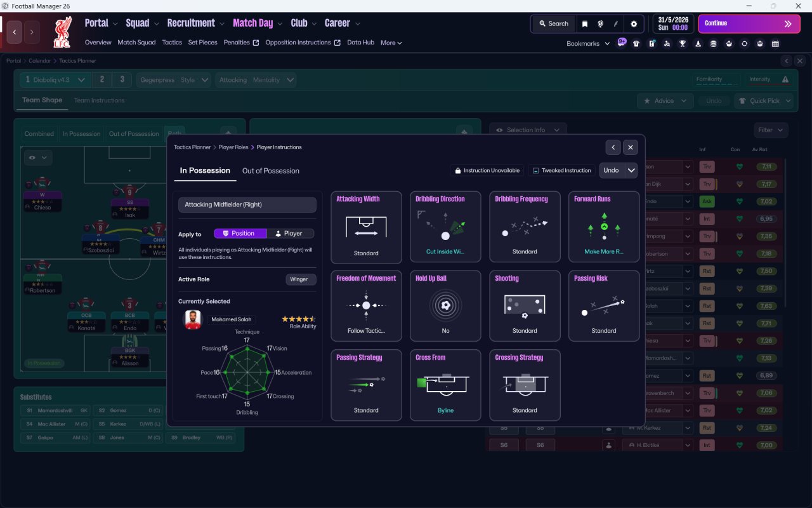Open the Passing Strategy instruction card
Viewport: 812px width, 508px height.
tap(366, 385)
